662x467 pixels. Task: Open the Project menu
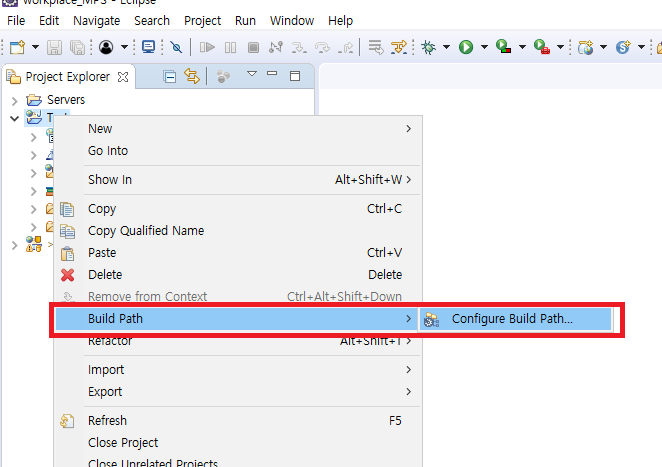coord(203,21)
